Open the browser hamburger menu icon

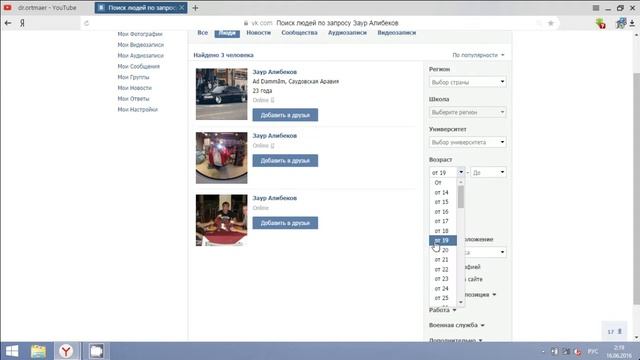(x=596, y=8)
